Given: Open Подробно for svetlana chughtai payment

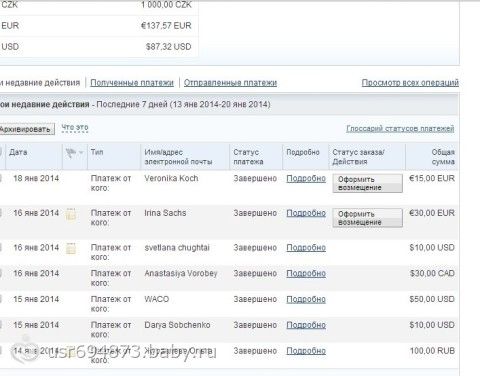Looking at the screenshot, I should [306, 248].
